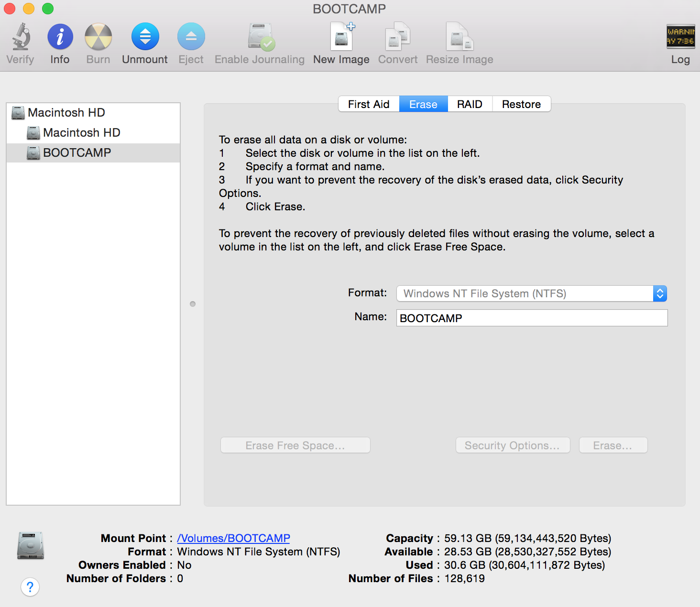Open the Log viewer icon

[x=681, y=37]
